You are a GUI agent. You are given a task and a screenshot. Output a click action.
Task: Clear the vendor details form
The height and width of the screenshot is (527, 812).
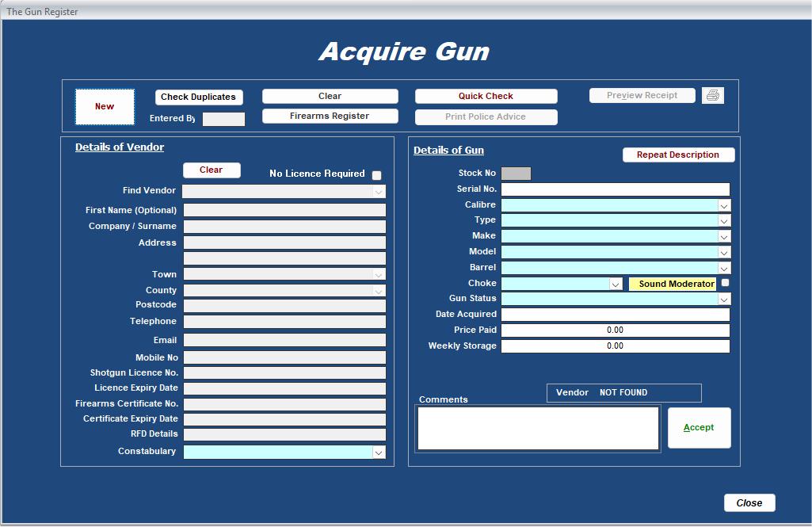tap(212, 170)
